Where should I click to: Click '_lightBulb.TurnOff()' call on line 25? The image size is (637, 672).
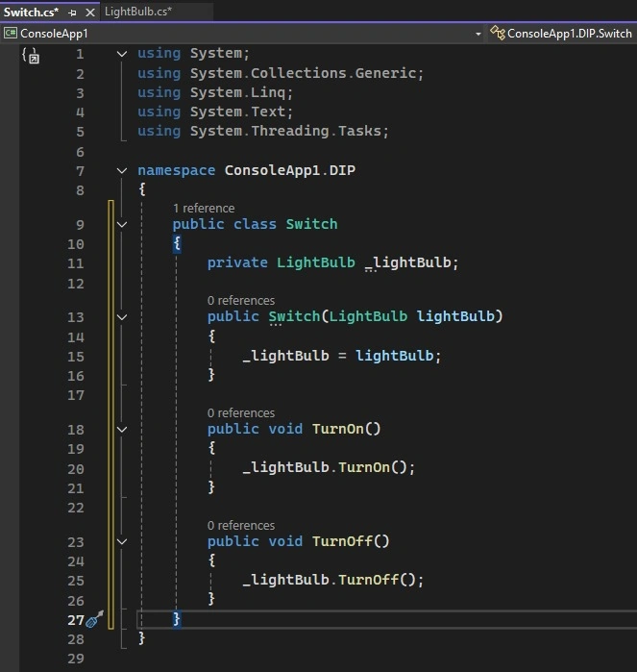[329, 580]
